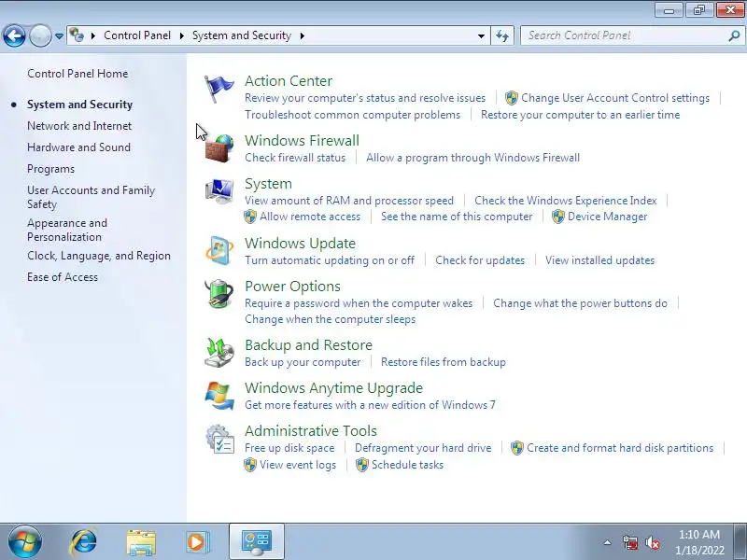
Task: Open Restore files from backup link
Action: click(444, 362)
